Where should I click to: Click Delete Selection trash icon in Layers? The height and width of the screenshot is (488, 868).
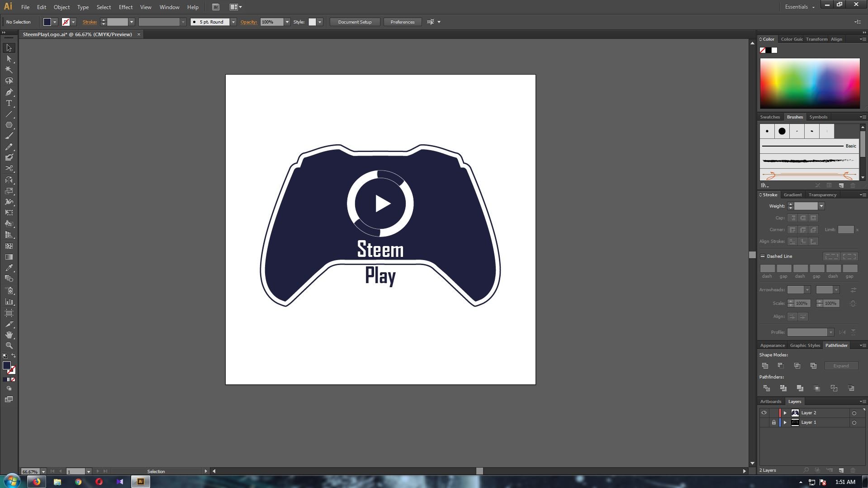point(853,470)
